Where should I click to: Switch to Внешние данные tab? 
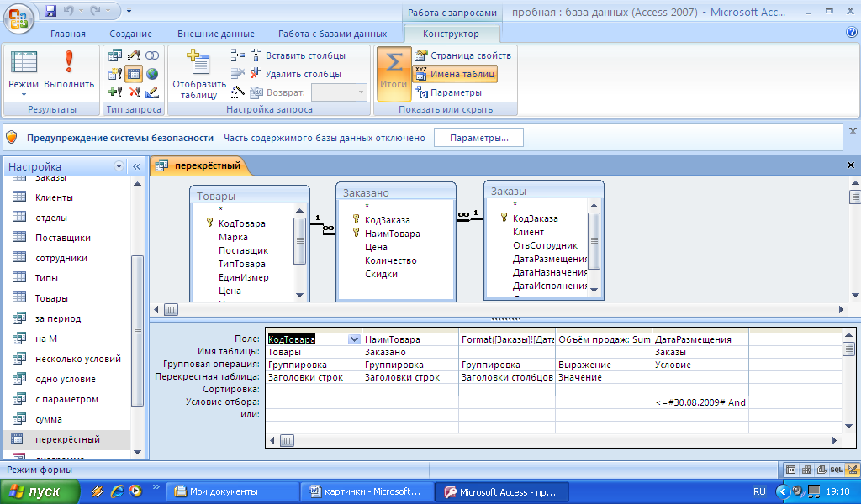click(x=216, y=34)
